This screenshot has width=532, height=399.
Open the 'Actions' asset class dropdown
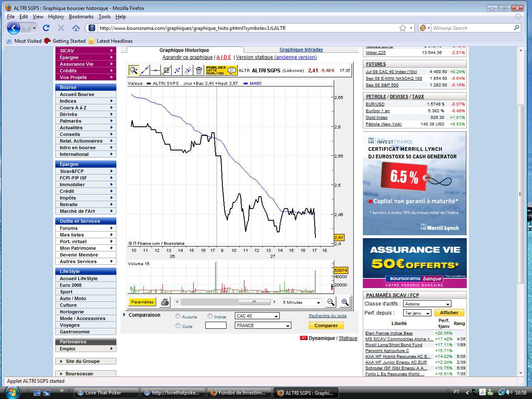coord(427,304)
